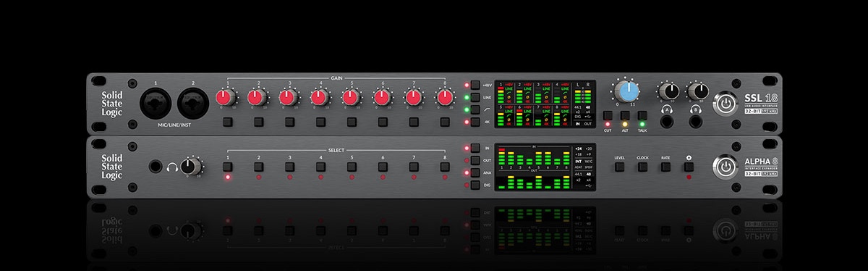Click the LEVEL button on Alpha 8
The height and width of the screenshot is (271, 868).
click(620, 167)
